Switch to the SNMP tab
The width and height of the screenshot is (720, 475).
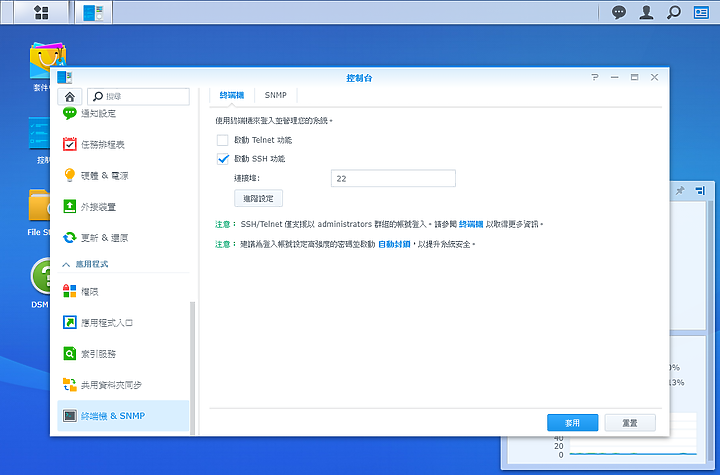point(276,95)
